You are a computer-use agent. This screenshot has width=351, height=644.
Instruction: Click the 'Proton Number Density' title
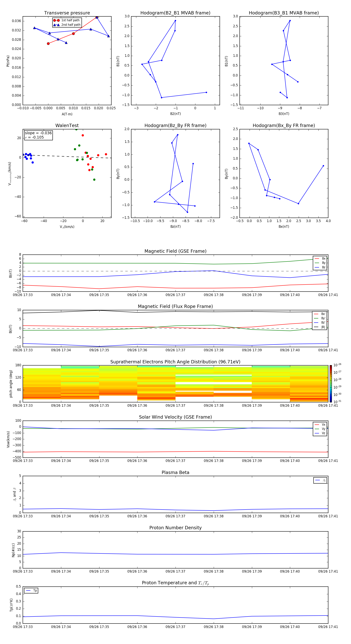[x=175, y=528]
